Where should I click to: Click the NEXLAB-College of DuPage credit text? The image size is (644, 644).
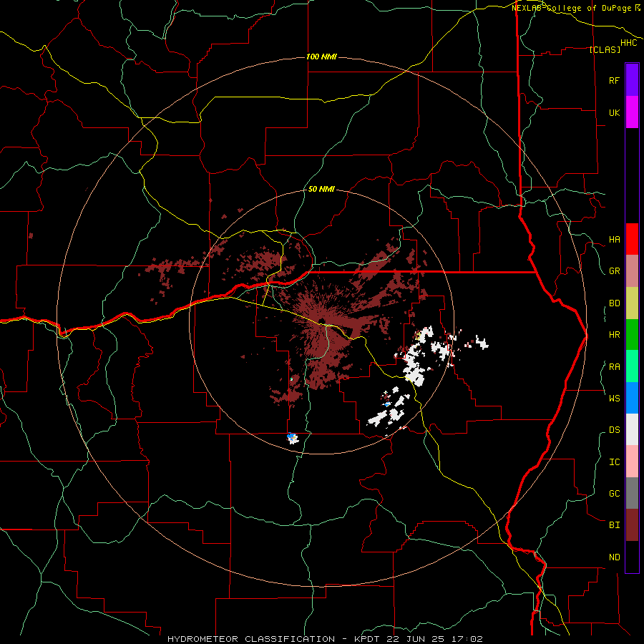pos(573,8)
